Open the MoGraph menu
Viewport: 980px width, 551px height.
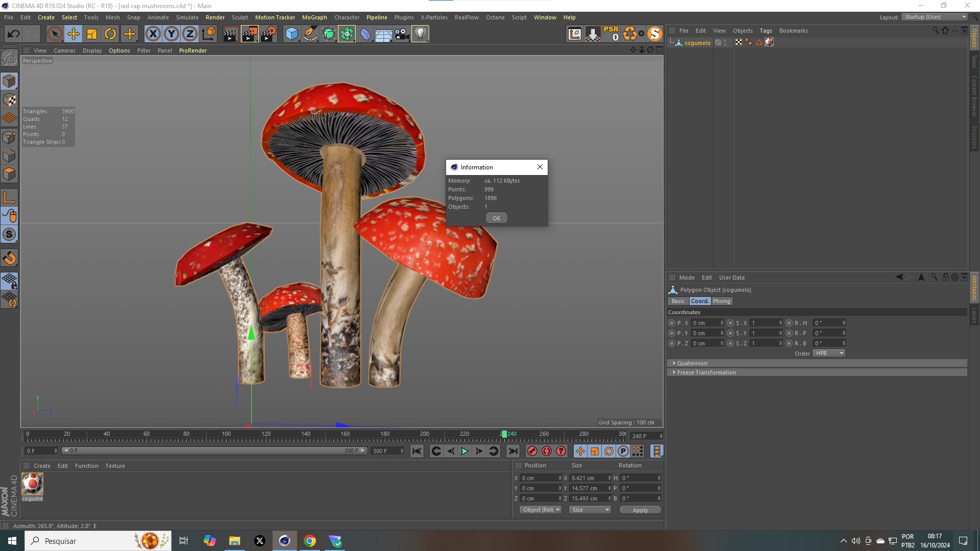click(x=314, y=17)
